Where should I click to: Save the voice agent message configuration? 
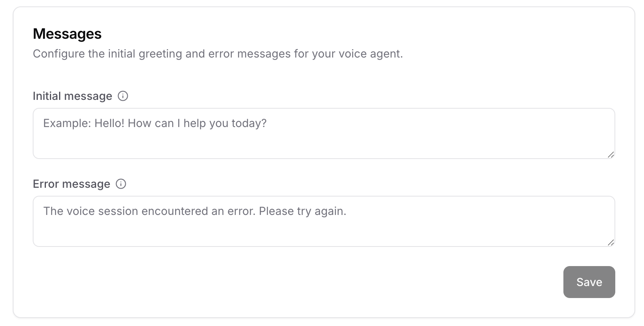click(x=589, y=282)
